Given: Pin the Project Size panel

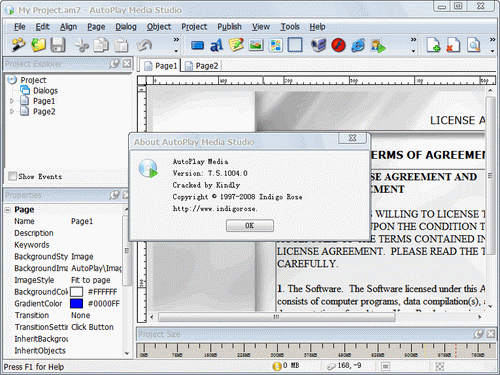Looking at the screenshot, I should pos(479,334).
